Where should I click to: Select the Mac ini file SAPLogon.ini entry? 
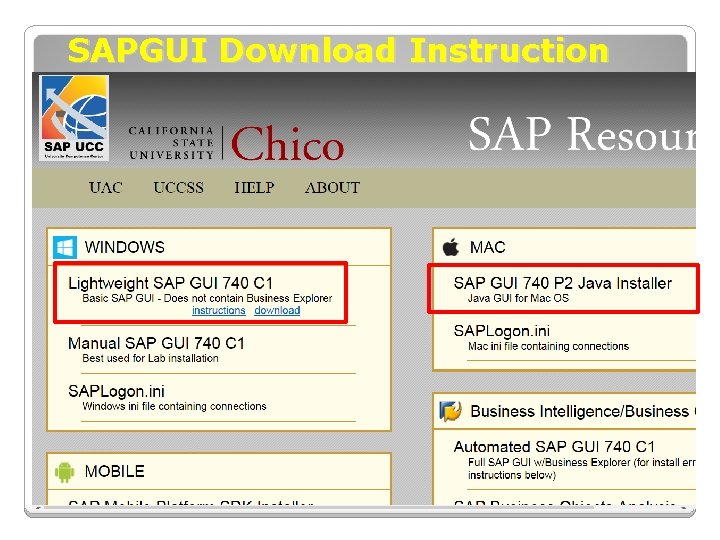coord(501,331)
